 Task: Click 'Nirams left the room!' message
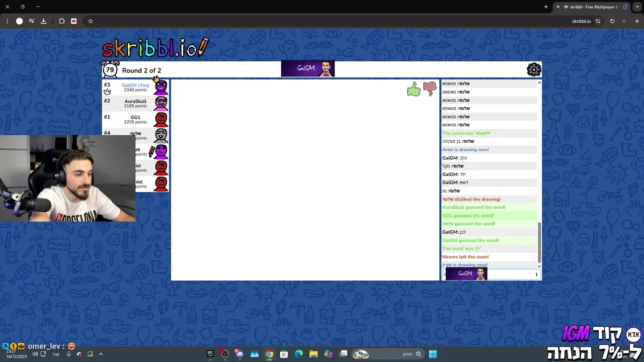pos(465,257)
